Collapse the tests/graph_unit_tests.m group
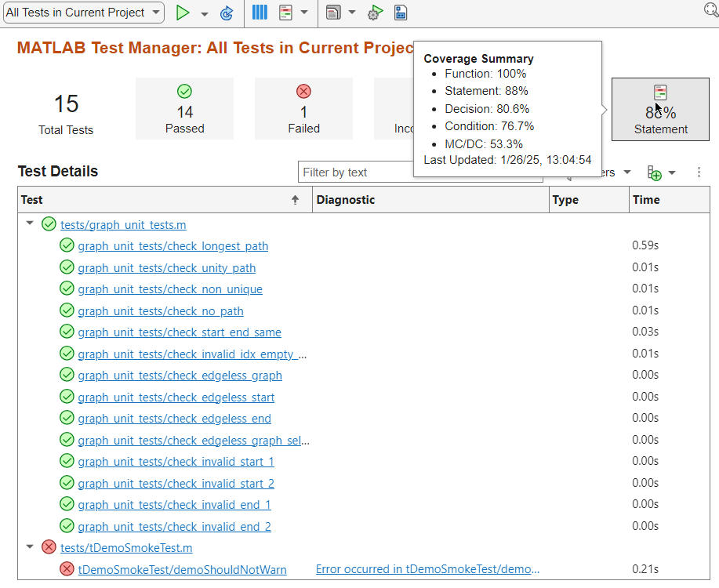 30,223
